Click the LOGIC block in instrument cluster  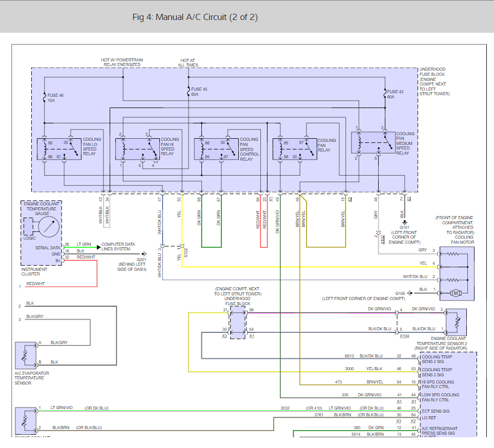[28, 225]
